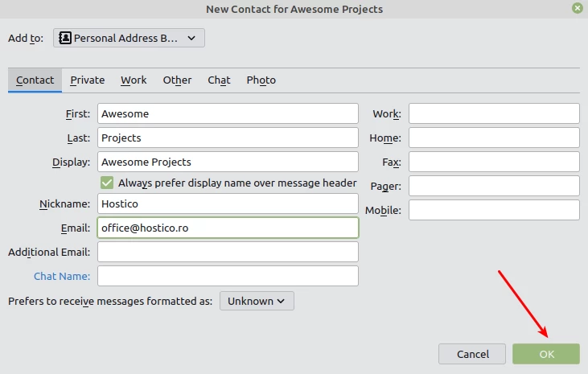The image size is (588, 374).
Task: Expand the message format Unknown dropdown
Action: click(257, 301)
